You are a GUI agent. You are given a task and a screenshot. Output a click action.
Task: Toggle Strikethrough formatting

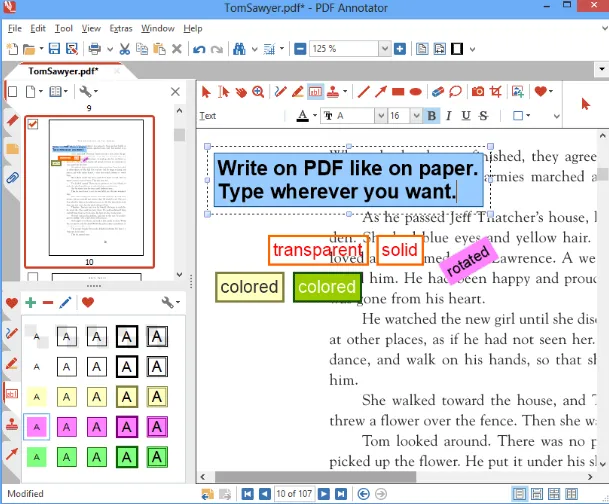click(483, 116)
